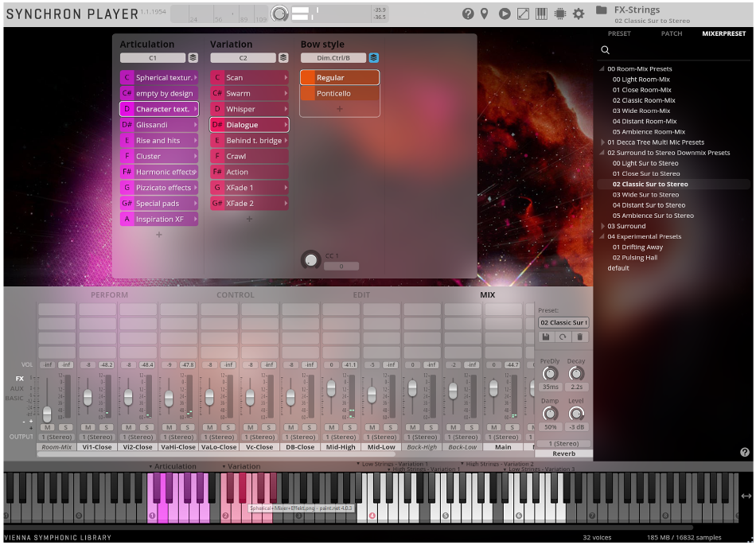The height and width of the screenshot is (545, 756).
Task: Mute the Back-Low channel
Action: pos(454,427)
